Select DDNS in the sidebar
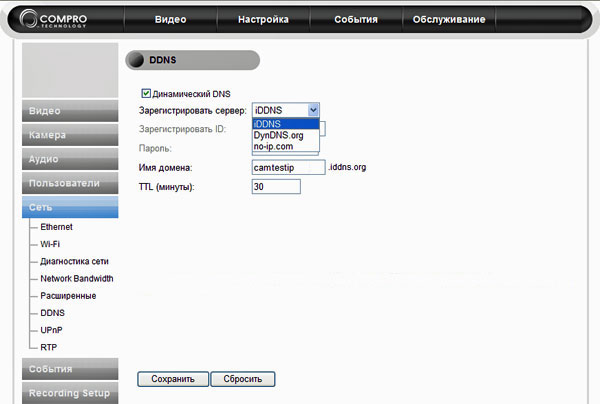The width and height of the screenshot is (600, 404). click(52, 313)
